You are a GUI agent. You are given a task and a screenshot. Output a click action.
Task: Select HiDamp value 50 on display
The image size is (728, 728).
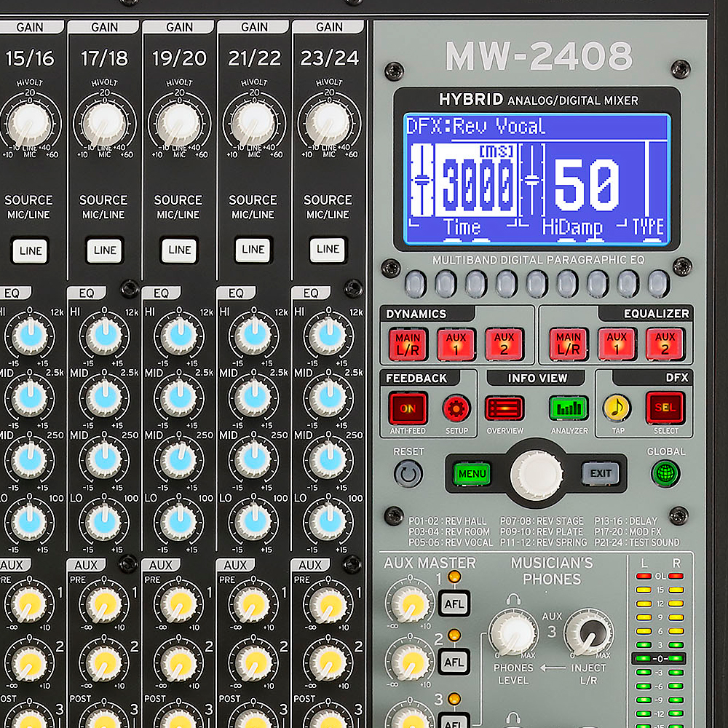[586, 183]
